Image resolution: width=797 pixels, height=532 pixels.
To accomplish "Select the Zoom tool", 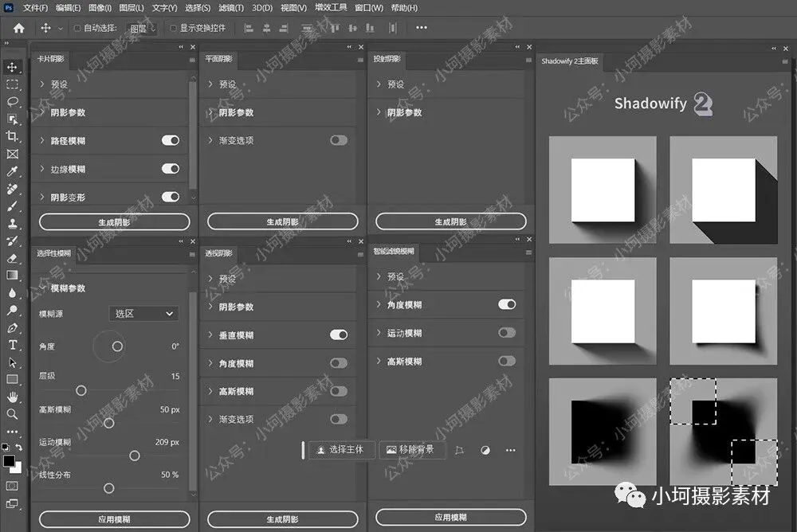I will pos(12,414).
